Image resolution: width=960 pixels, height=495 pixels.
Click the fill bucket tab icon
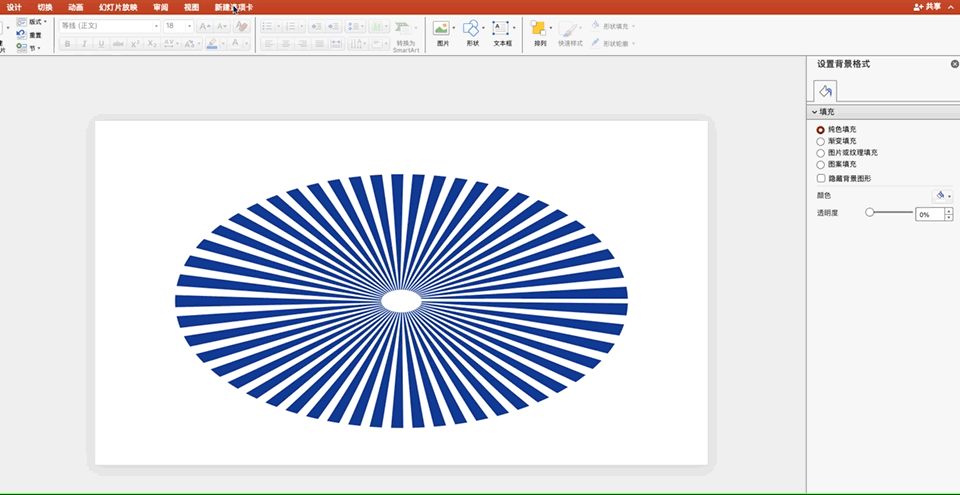(823, 91)
